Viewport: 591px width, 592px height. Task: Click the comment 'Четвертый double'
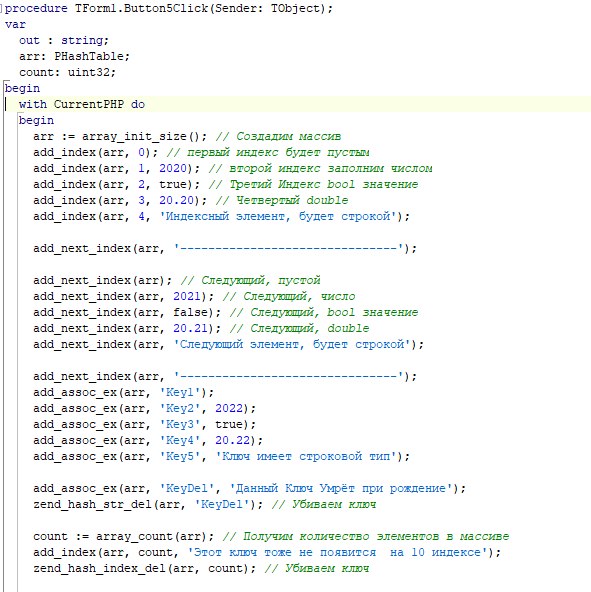pos(281,200)
